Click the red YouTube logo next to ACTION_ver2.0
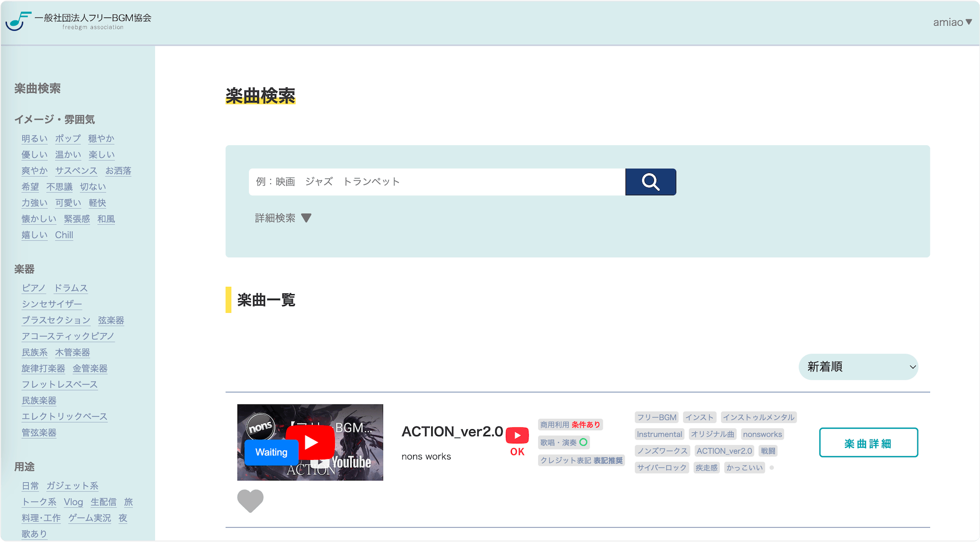 [x=517, y=436]
